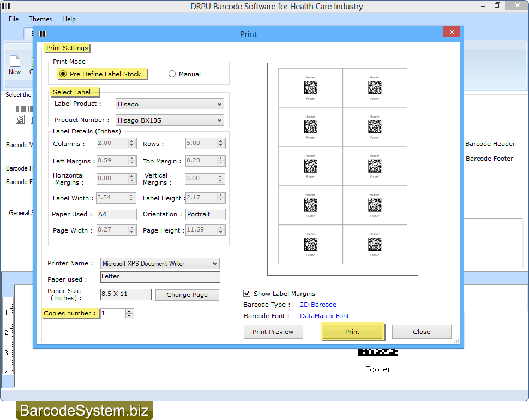Click the Paper used field showing Letter
Image resolution: width=529 pixels, height=420 pixels.
click(x=160, y=277)
